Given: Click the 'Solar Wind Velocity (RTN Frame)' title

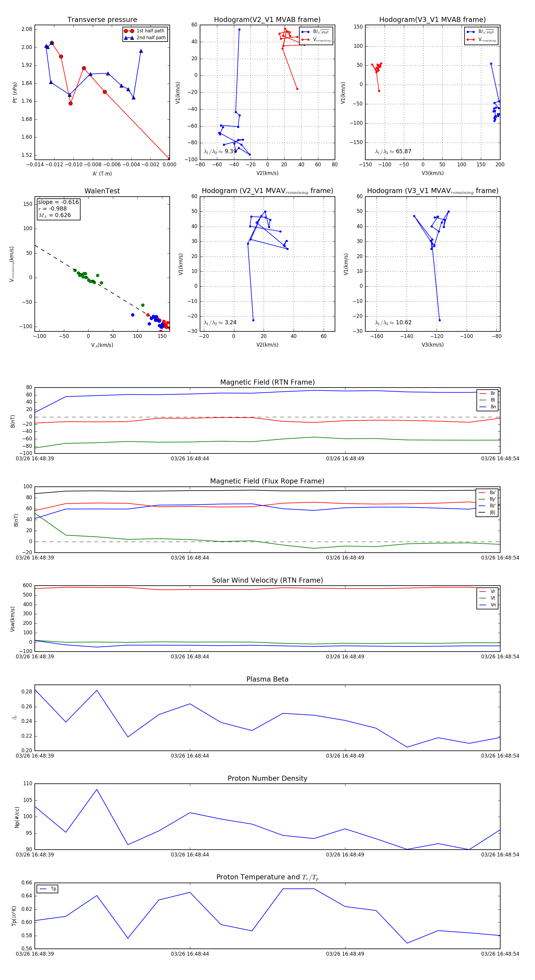Looking at the screenshot, I should pos(267,580).
